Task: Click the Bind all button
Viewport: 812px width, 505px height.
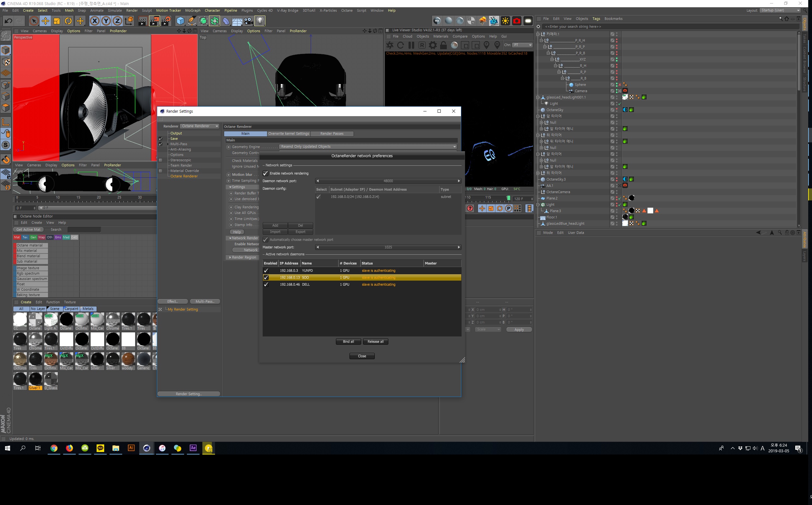Action: click(348, 342)
